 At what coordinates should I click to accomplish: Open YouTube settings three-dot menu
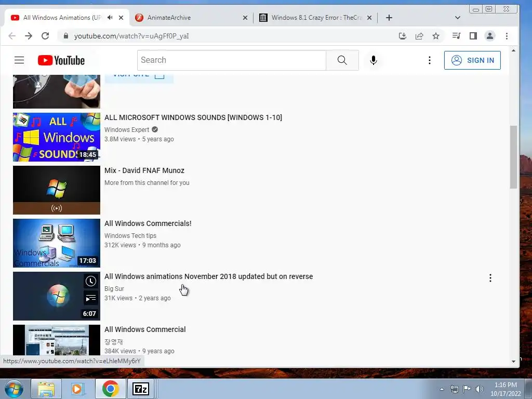(429, 60)
